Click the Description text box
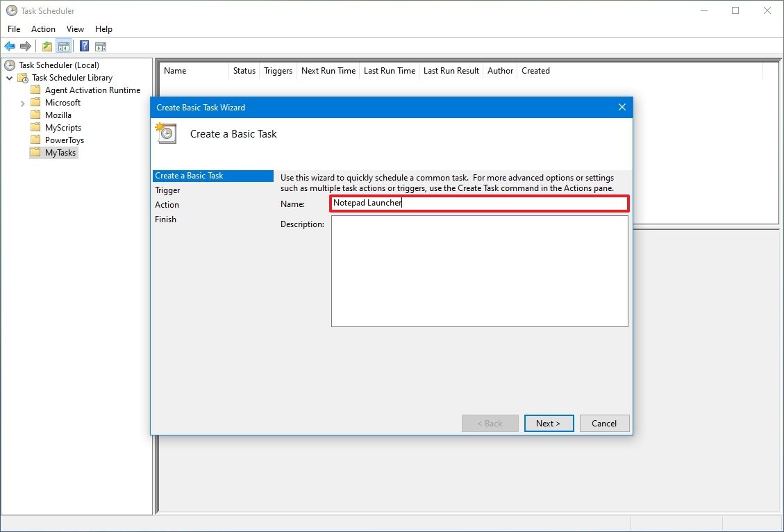This screenshot has width=784, height=532. (479, 271)
